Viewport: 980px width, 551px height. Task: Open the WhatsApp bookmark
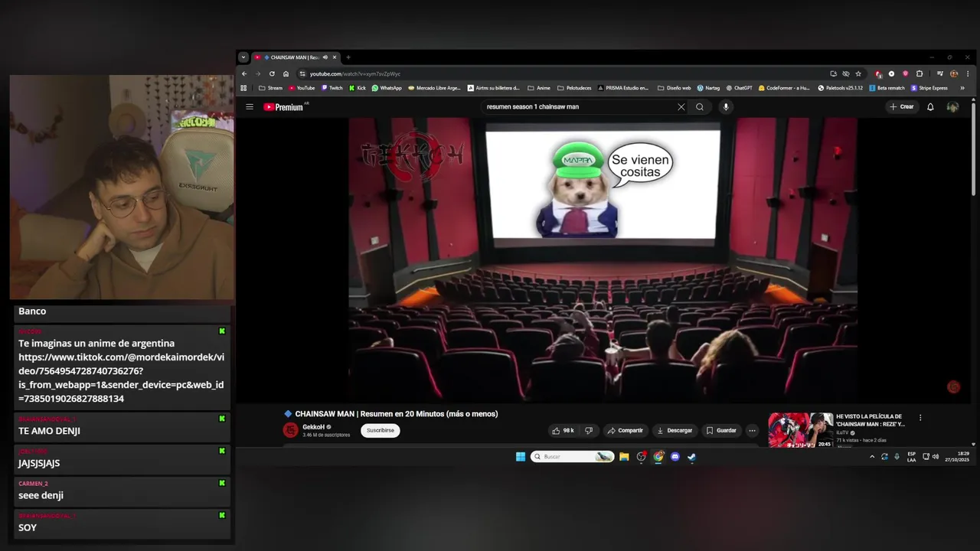tap(387, 88)
